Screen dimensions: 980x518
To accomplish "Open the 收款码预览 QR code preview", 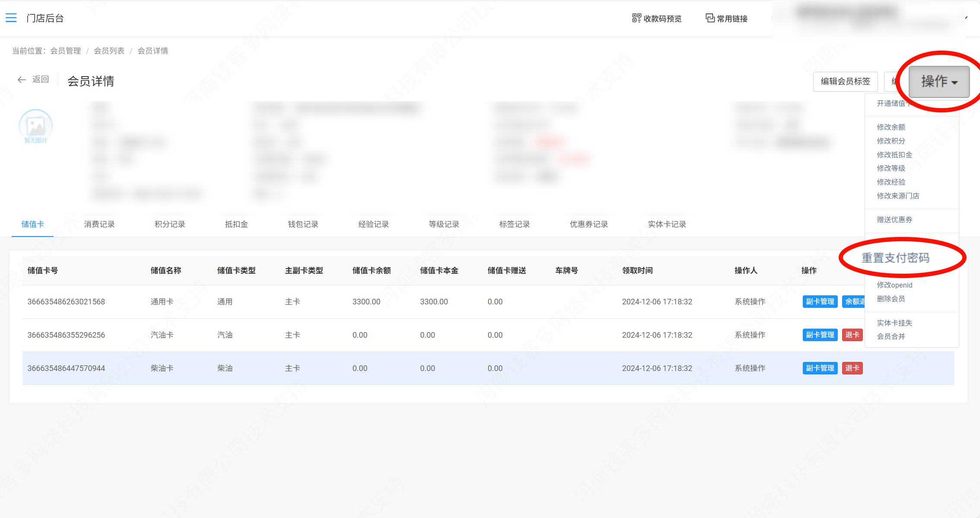I will [657, 19].
